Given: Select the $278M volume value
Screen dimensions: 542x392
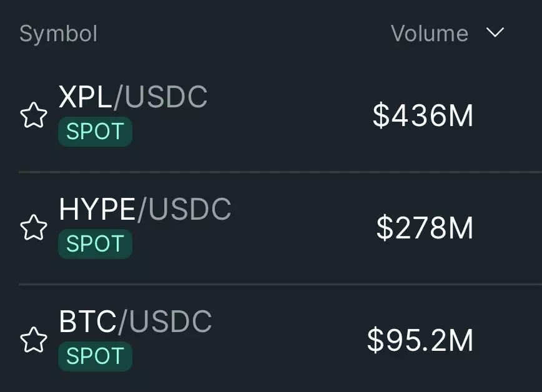Looking at the screenshot, I should (x=425, y=228).
